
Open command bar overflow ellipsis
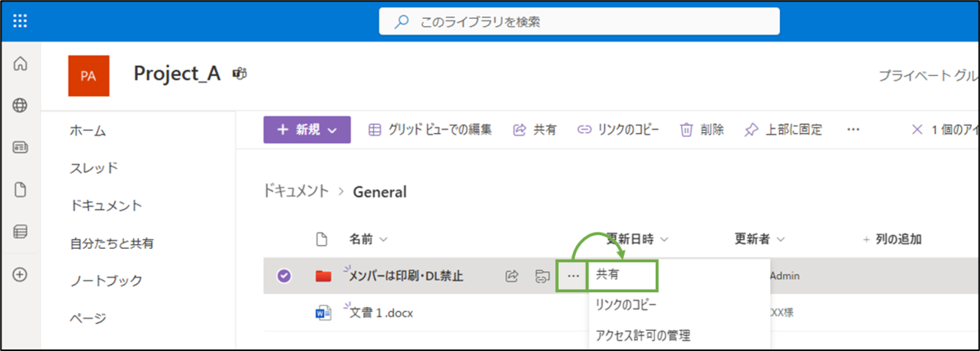coord(853,130)
